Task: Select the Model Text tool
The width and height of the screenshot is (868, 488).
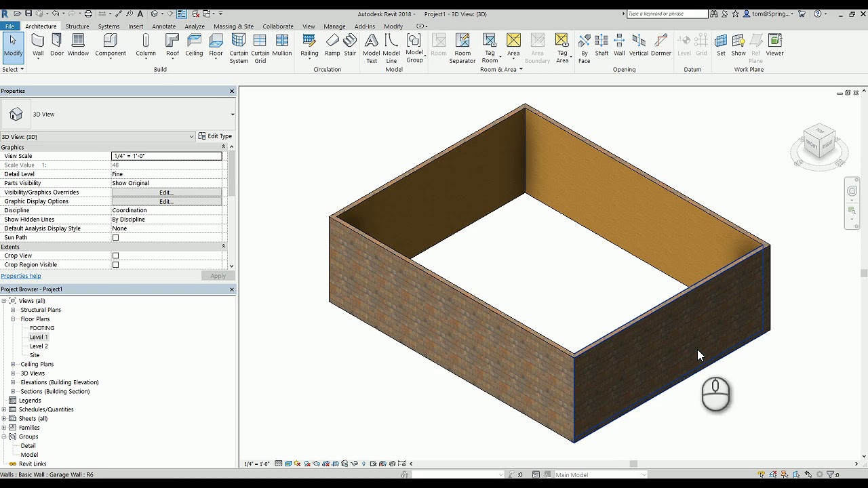Action: [372, 49]
